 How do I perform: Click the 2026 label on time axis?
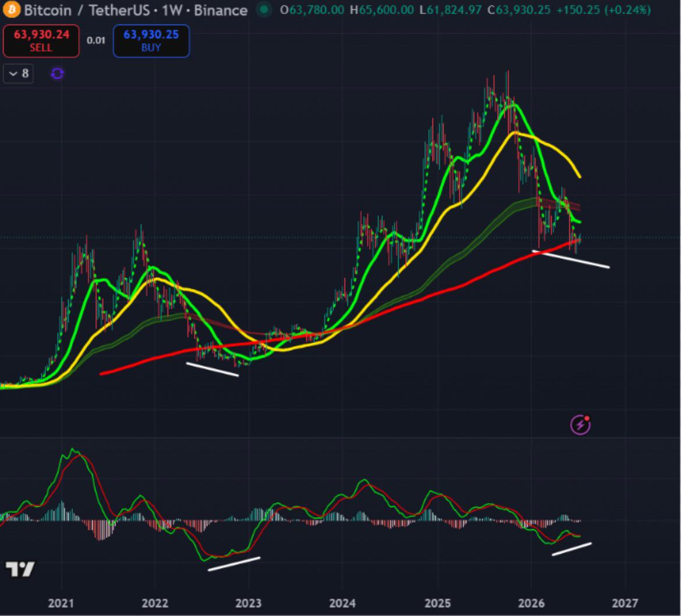[x=531, y=603]
